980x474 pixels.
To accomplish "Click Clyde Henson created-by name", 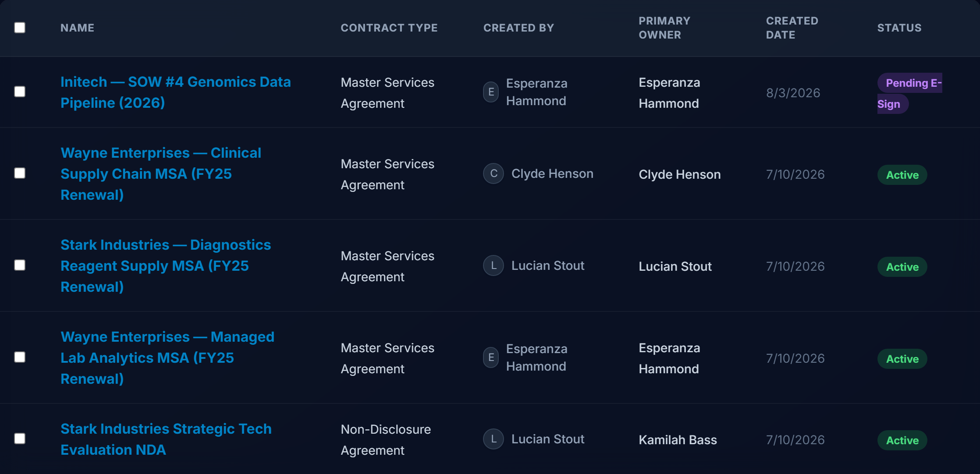I will tap(552, 173).
